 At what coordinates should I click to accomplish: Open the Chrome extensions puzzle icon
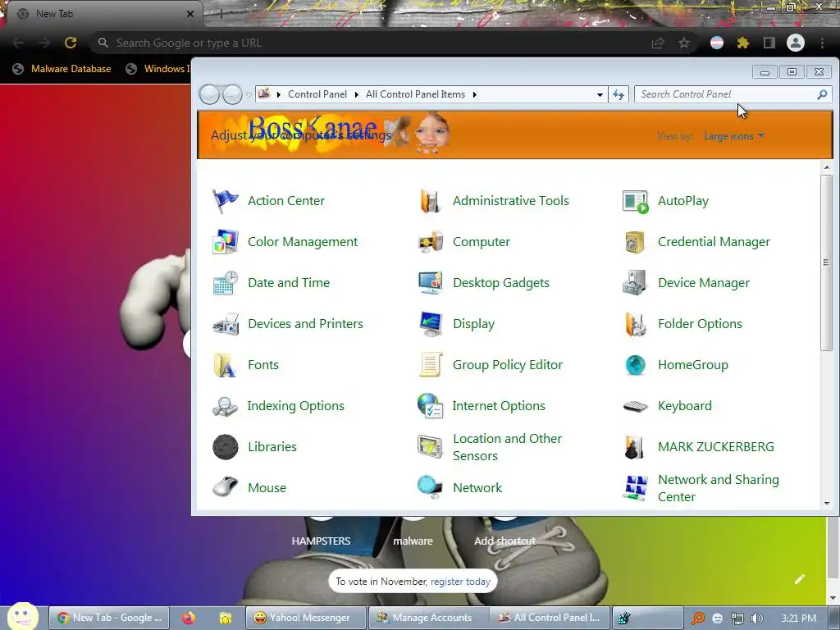pos(742,43)
